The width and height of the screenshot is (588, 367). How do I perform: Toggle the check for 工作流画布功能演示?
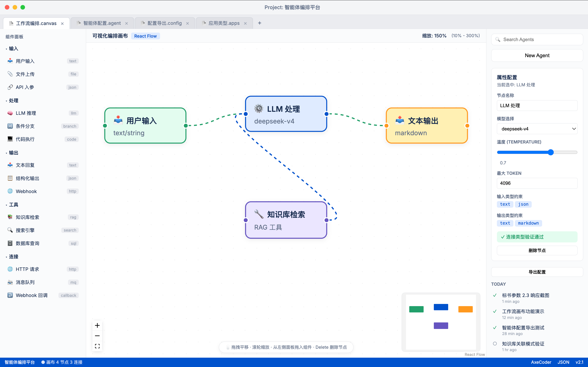495,311
